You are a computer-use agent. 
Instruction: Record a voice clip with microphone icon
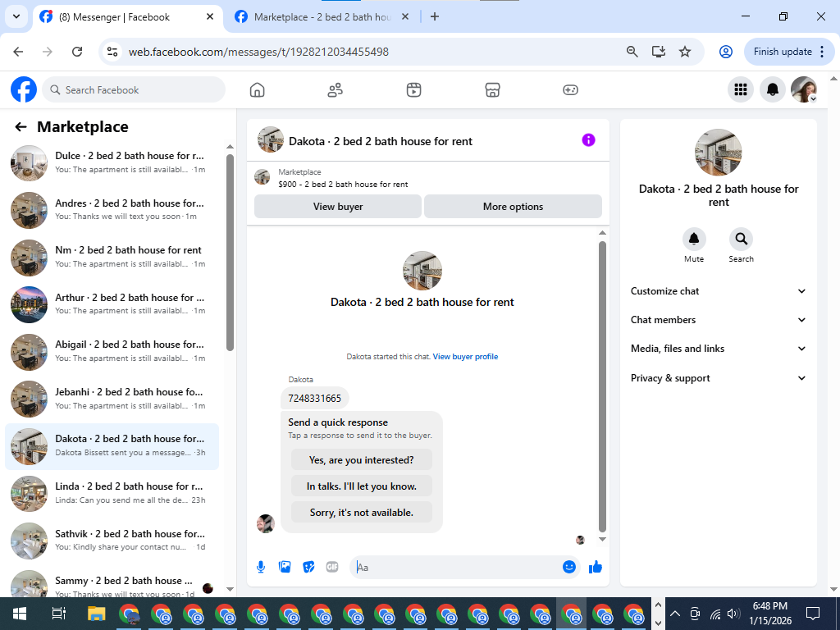(261, 567)
